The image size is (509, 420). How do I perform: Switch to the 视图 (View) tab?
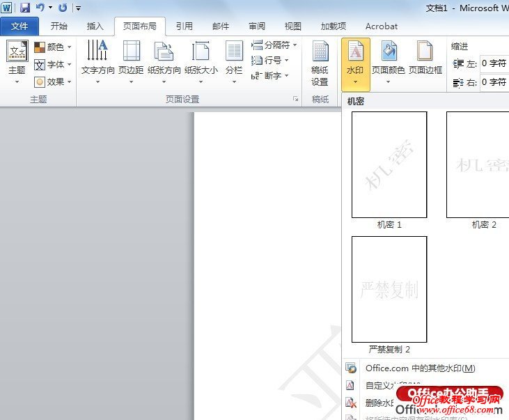[293, 26]
